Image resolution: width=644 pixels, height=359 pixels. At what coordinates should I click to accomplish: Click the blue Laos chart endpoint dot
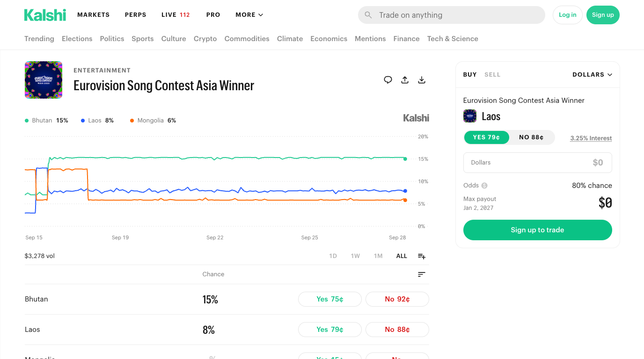tap(405, 191)
